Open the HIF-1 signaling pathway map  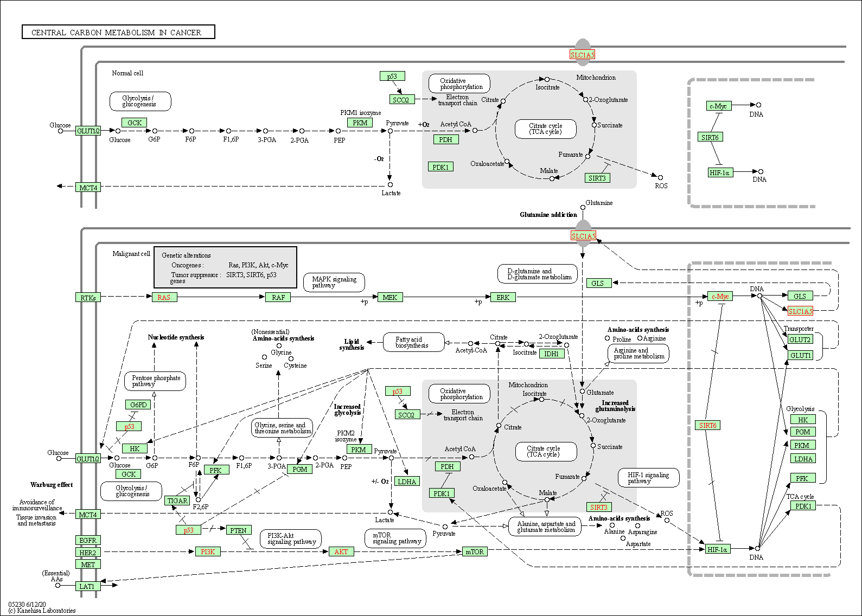(648, 478)
